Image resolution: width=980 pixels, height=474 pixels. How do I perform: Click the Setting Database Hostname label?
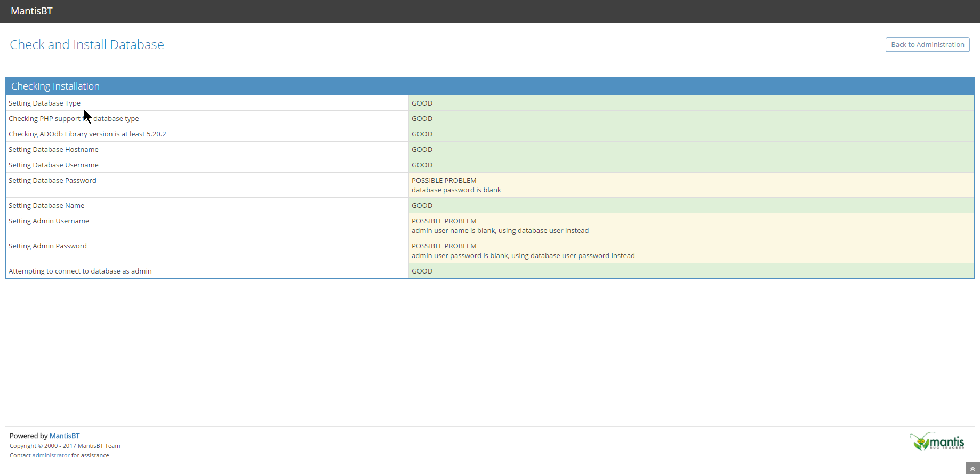point(53,150)
